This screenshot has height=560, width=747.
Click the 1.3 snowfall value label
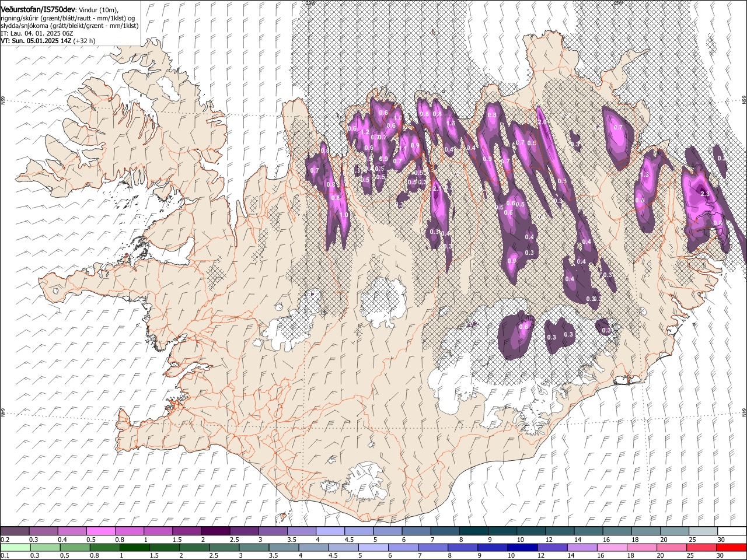point(645,174)
